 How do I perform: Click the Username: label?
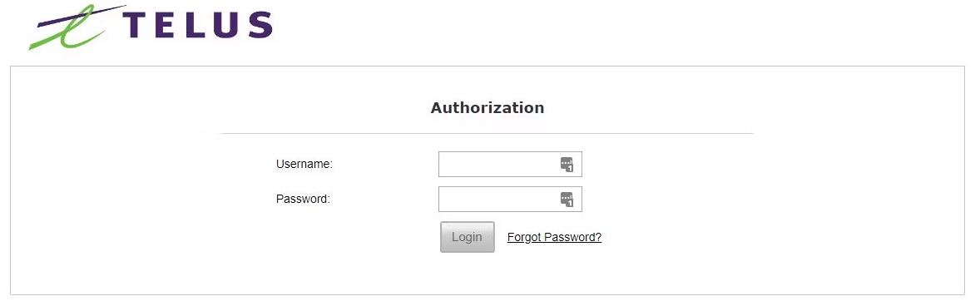click(304, 165)
